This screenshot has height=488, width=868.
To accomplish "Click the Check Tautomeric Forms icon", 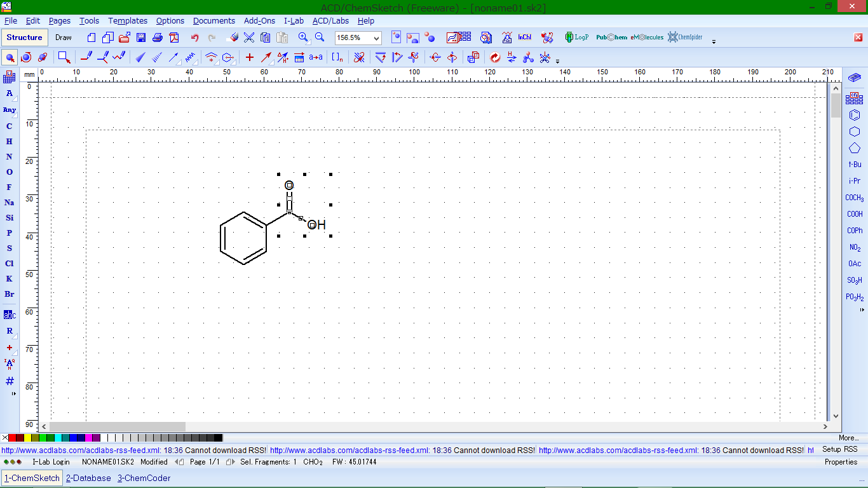I will pyautogui.click(x=512, y=57).
